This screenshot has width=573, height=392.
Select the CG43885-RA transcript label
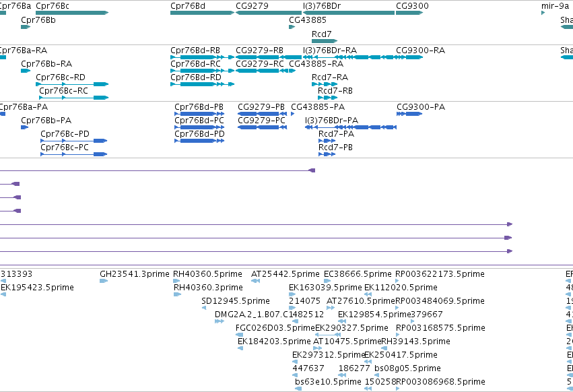(x=316, y=64)
